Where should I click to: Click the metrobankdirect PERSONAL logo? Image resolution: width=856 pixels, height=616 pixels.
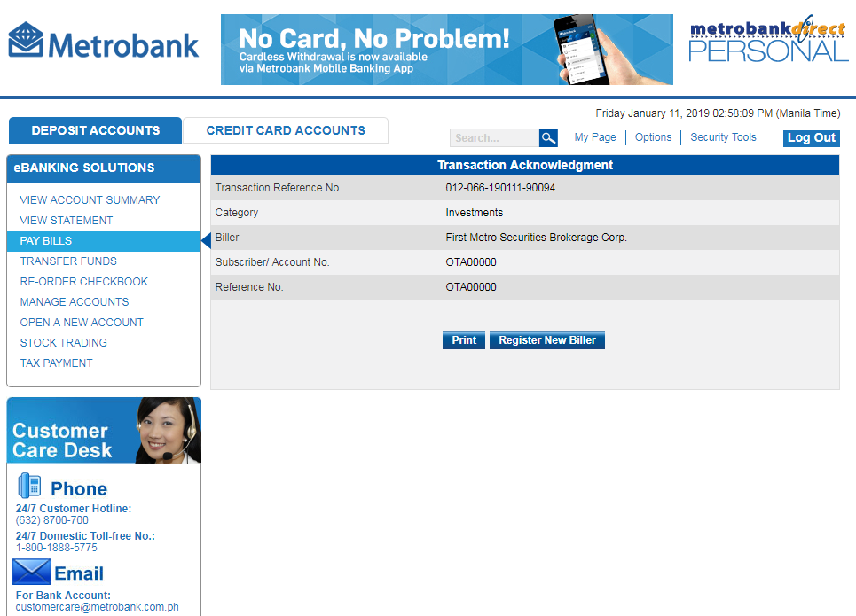[768, 39]
